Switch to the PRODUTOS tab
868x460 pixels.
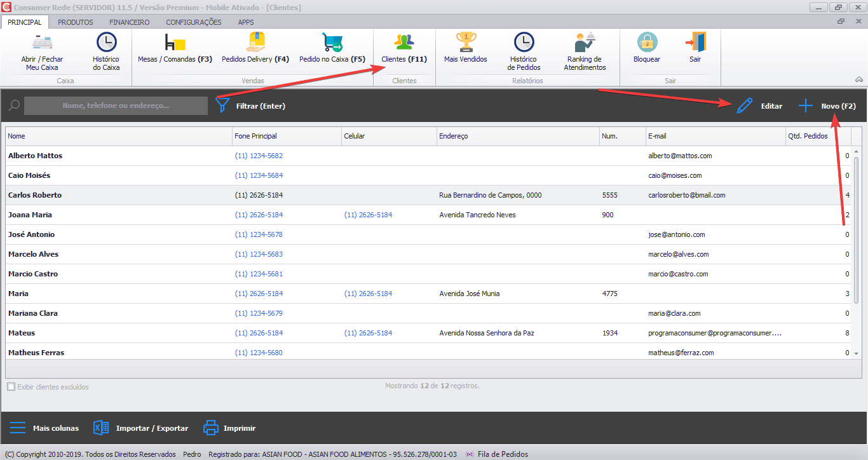76,22
